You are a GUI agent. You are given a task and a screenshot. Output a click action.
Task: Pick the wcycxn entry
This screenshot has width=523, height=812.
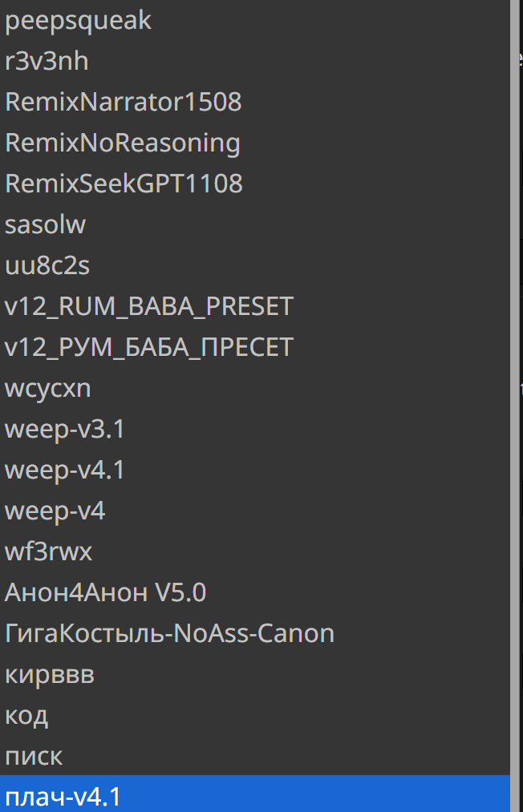click(x=48, y=389)
